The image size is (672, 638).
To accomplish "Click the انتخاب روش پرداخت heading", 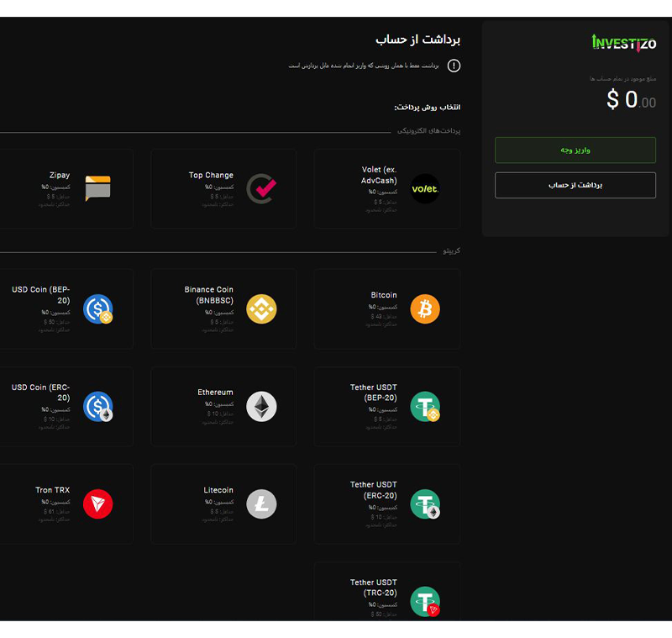I will (x=428, y=108).
